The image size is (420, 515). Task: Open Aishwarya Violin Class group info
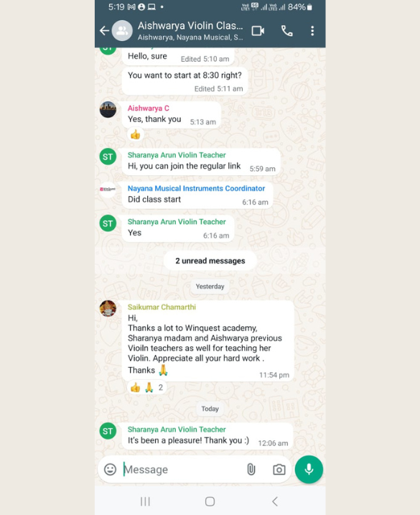coord(190,31)
